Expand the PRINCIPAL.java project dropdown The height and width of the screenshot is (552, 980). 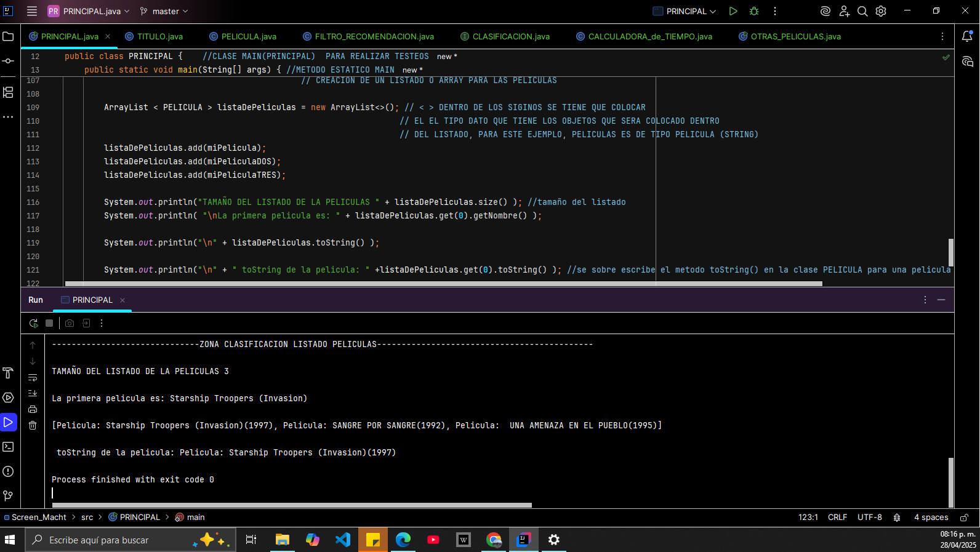pos(89,11)
